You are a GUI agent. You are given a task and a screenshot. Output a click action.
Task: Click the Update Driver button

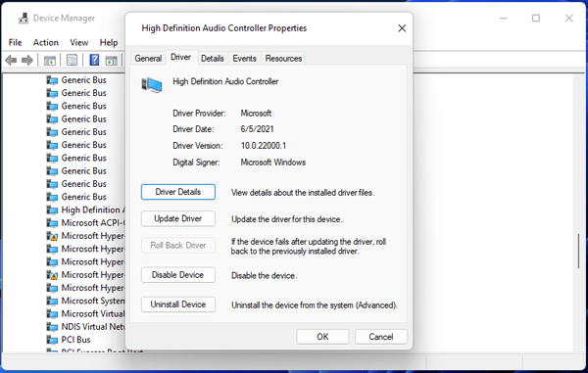click(x=178, y=218)
